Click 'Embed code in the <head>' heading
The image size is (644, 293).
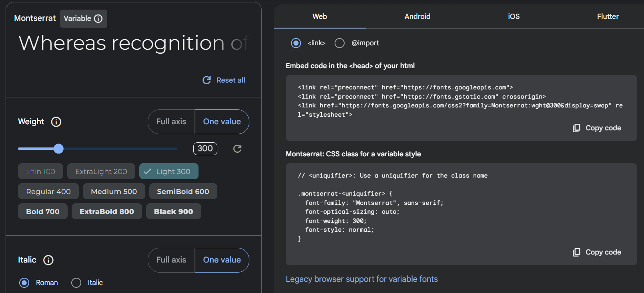[x=350, y=66]
